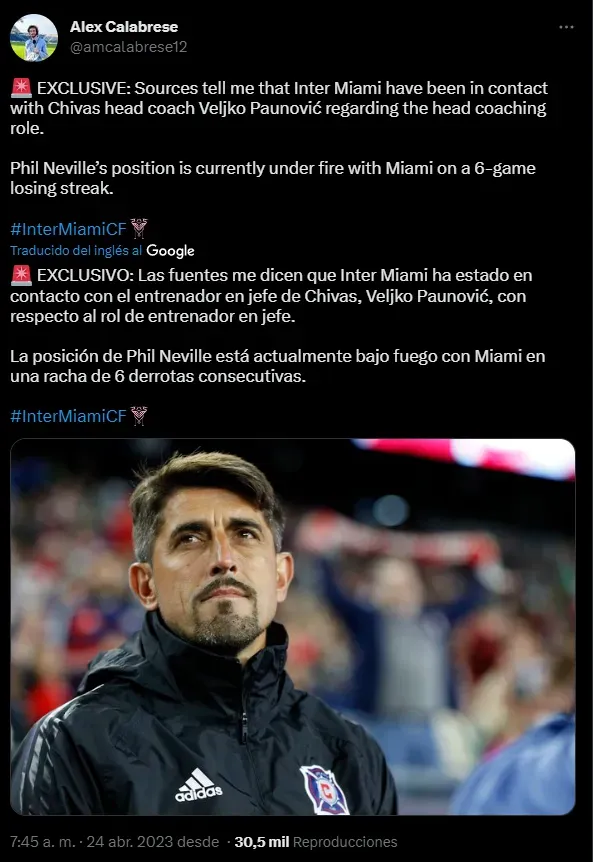593x862 pixels.
Task: Click the Alex Calabrese display name
Action: (x=124, y=27)
